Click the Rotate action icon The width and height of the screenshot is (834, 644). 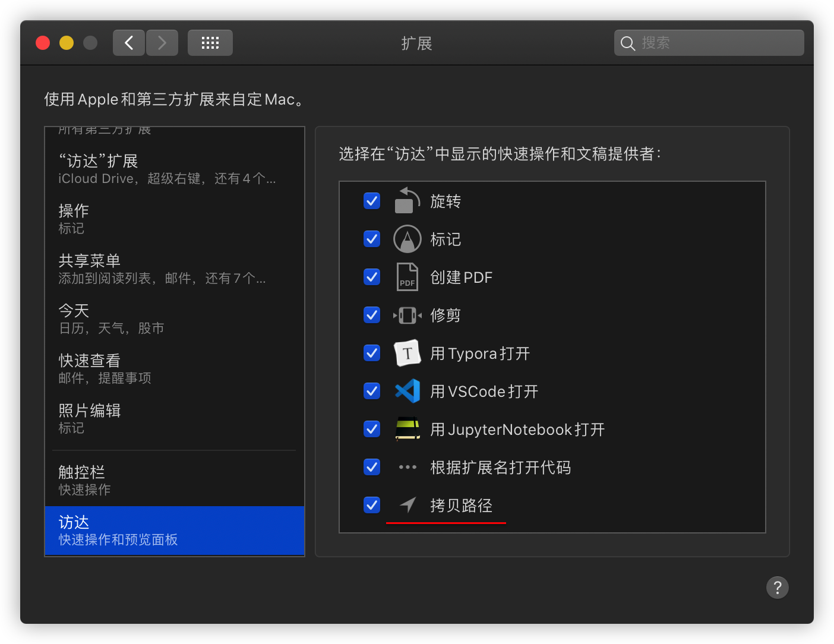[x=407, y=201]
